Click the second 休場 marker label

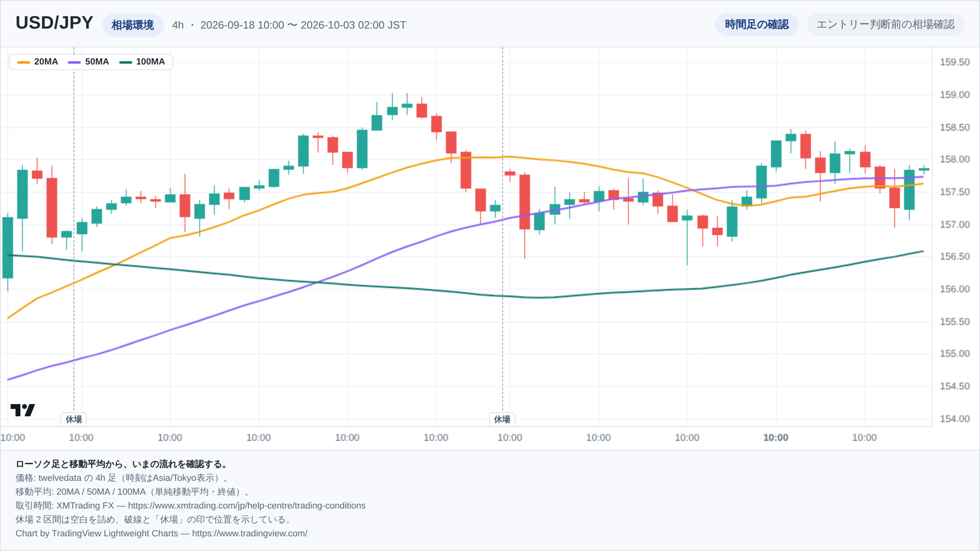coord(502,419)
